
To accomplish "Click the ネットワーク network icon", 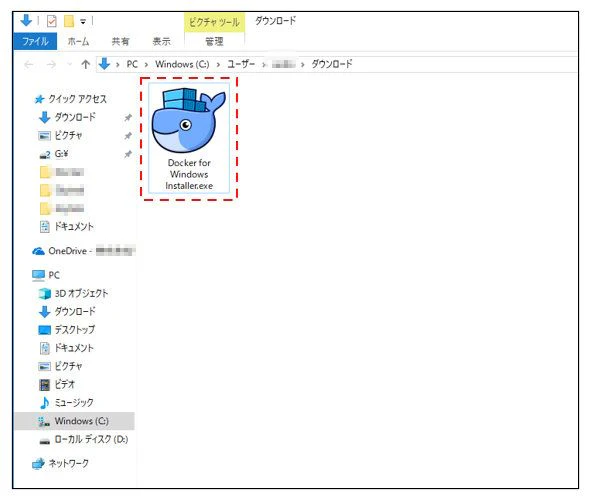I will coord(38,464).
